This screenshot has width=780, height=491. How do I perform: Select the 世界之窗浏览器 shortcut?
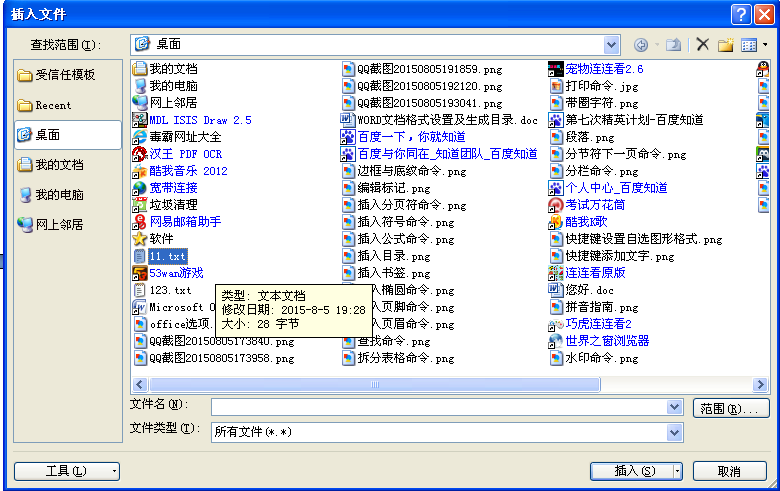[x=599, y=341]
